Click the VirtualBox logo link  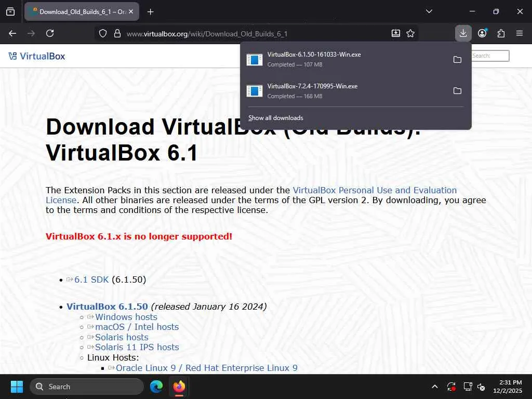click(x=37, y=56)
